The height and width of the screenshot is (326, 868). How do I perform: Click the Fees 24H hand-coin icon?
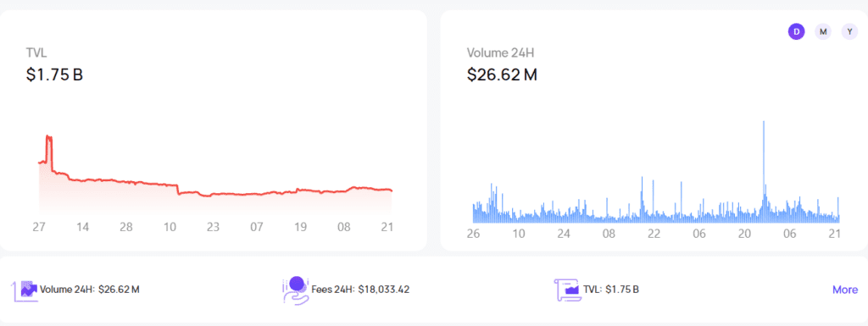click(x=296, y=290)
